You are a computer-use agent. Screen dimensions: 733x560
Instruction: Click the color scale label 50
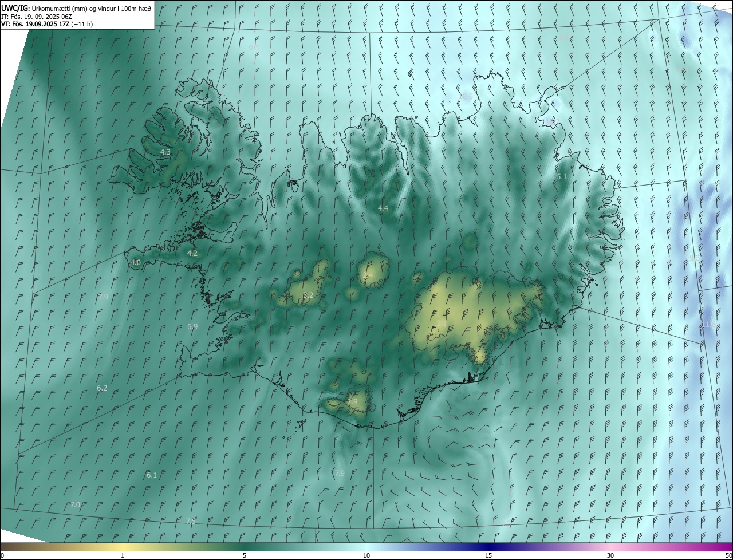tap(728, 556)
